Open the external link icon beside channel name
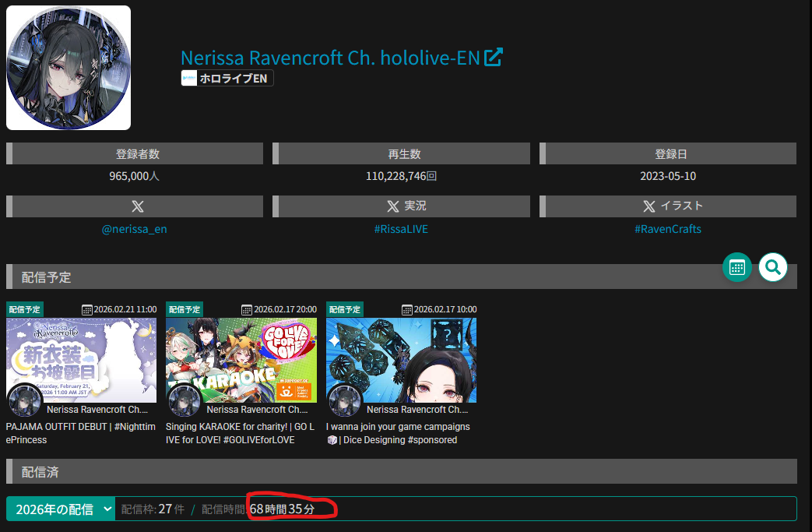The height and width of the screenshot is (532, 812). [493, 58]
